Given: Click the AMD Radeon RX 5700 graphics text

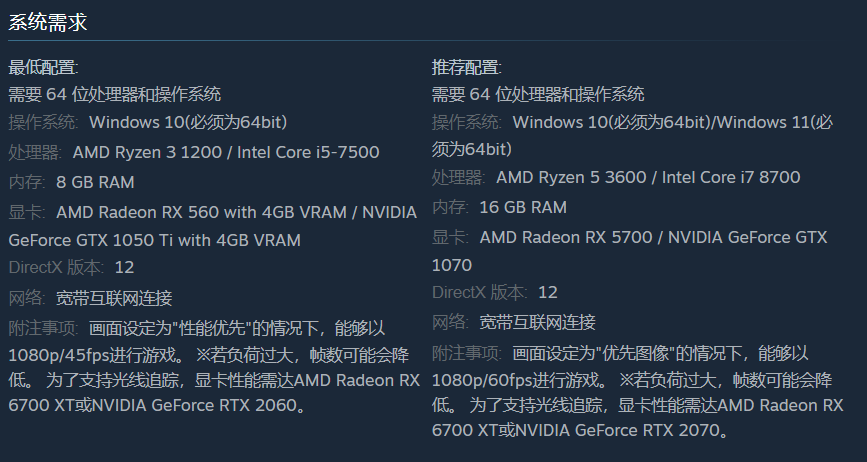Looking at the screenshot, I should coord(564,237).
